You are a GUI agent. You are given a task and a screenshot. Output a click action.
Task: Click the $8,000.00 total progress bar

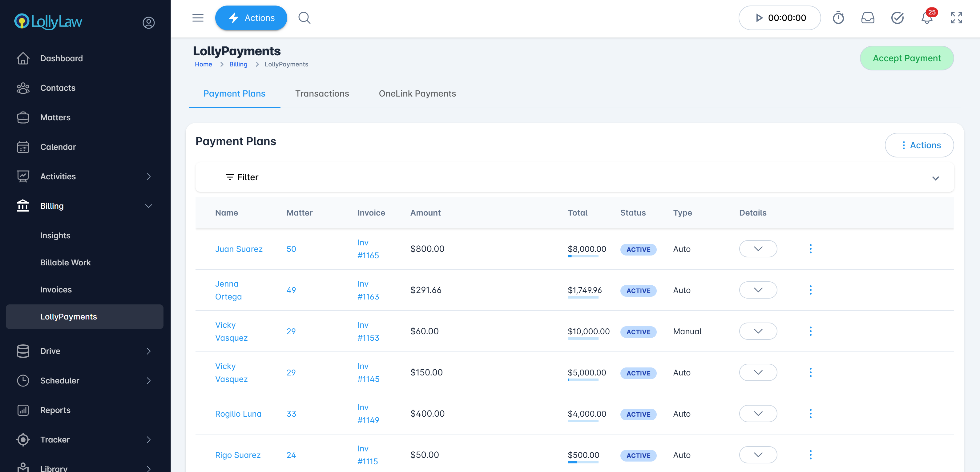pos(583,256)
